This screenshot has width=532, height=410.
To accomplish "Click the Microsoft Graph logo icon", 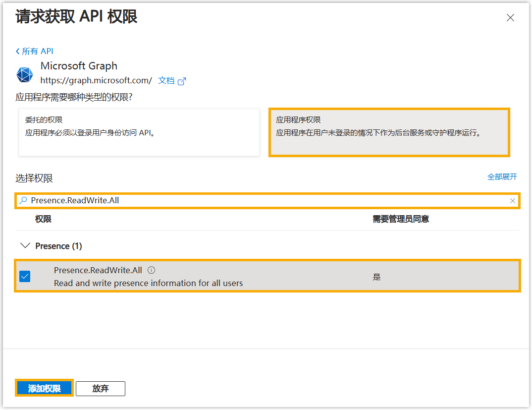I will pos(24,74).
